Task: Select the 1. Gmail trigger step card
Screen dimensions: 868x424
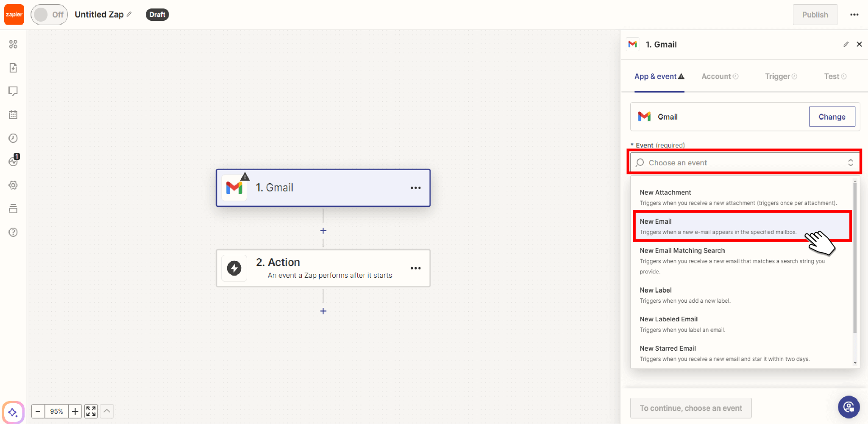Action: (323, 188)
